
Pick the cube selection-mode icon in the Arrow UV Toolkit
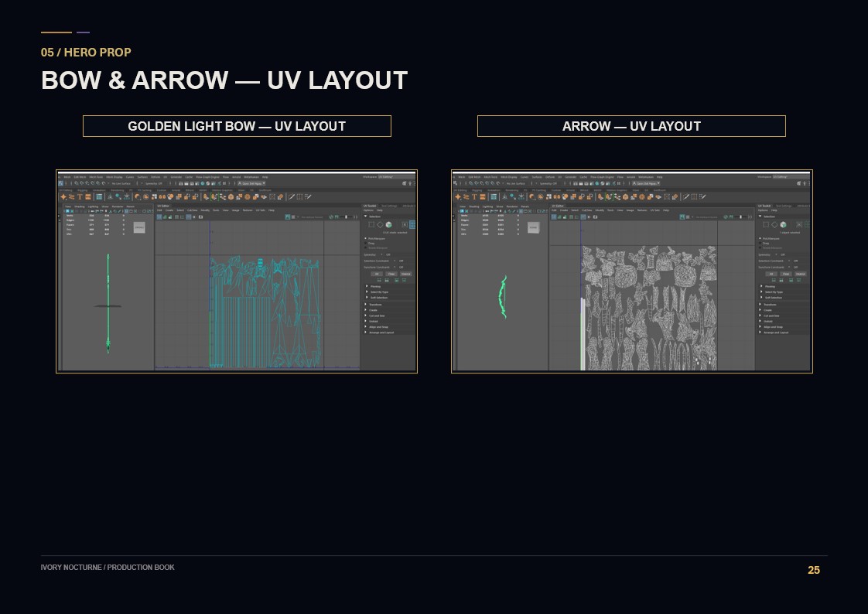pos(784,224)
